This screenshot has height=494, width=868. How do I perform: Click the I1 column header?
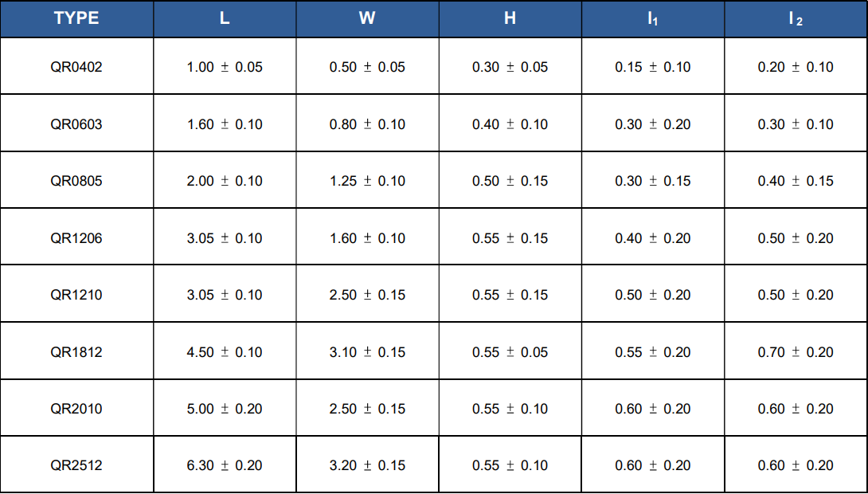coord(653,19)
